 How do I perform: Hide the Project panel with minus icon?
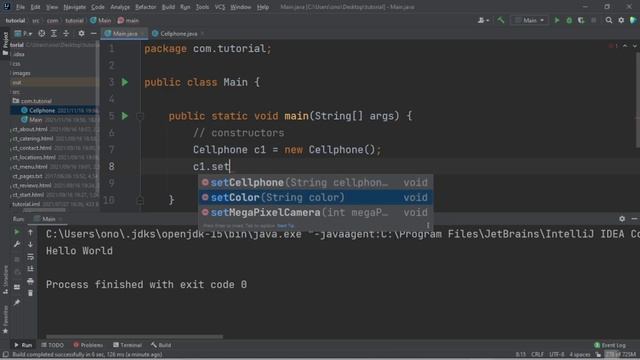[93, 33]
